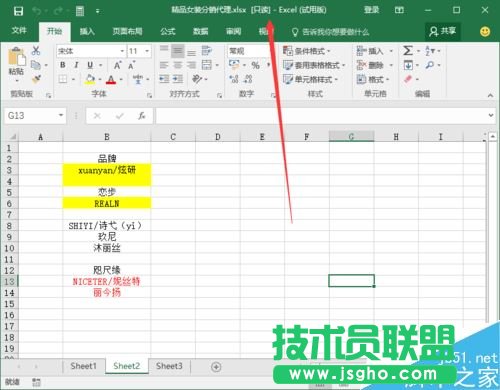The height and width of the screenshot is (390, 500).
Task: Click the Copy icon in clipboard group
Action: click(36, 65)
